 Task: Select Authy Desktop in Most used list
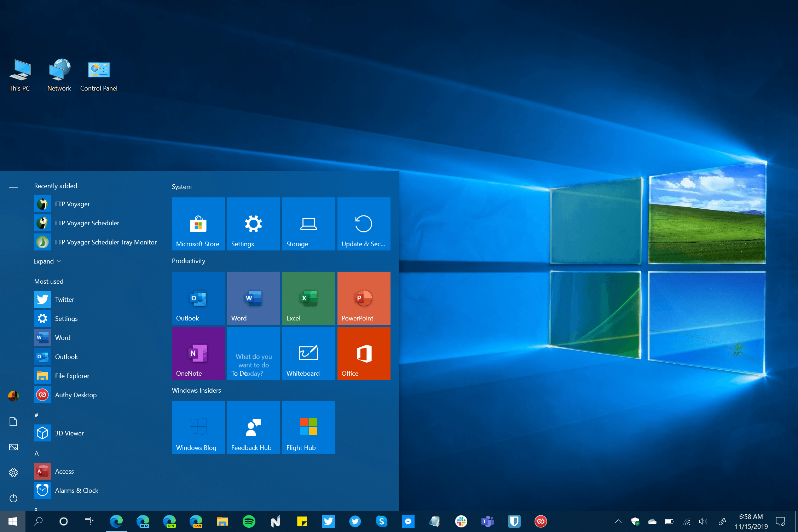pos(76,395)
